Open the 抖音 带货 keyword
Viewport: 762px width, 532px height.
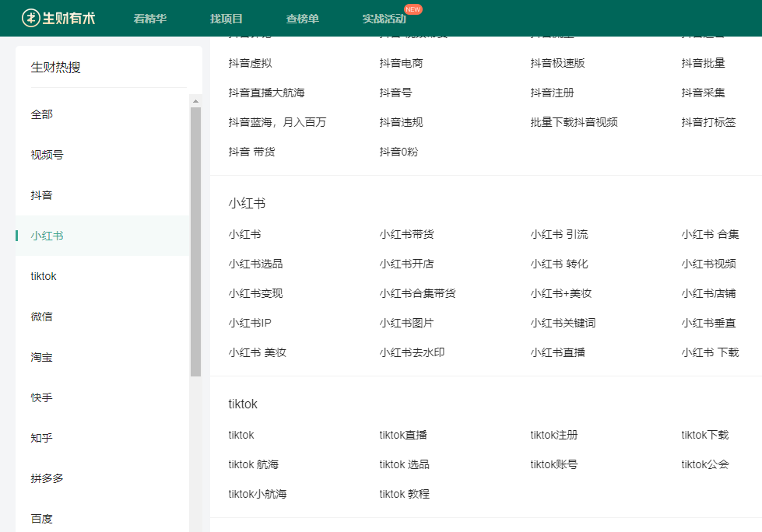(x=251, y=152)
